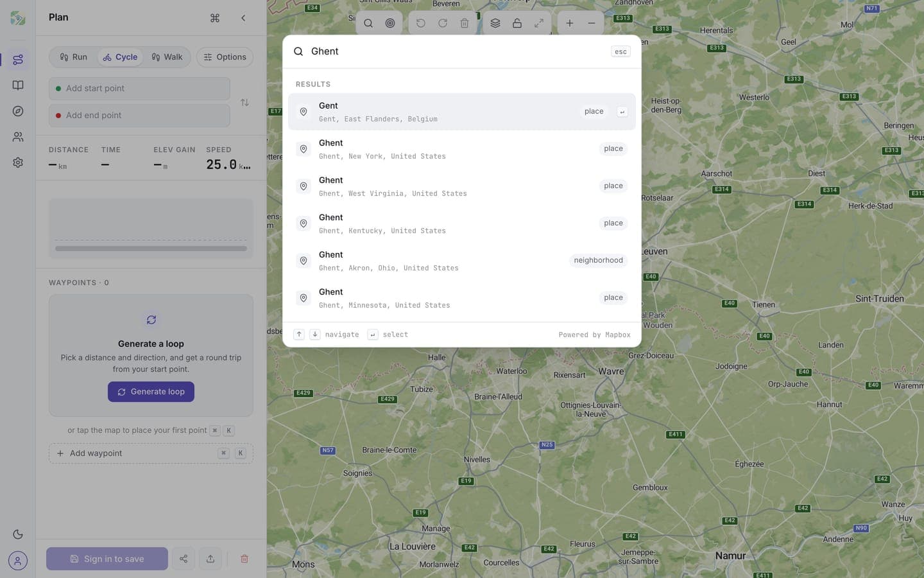Click the Add end point field
Viewport: 924px width, 578px height.
tap(139, 116)
